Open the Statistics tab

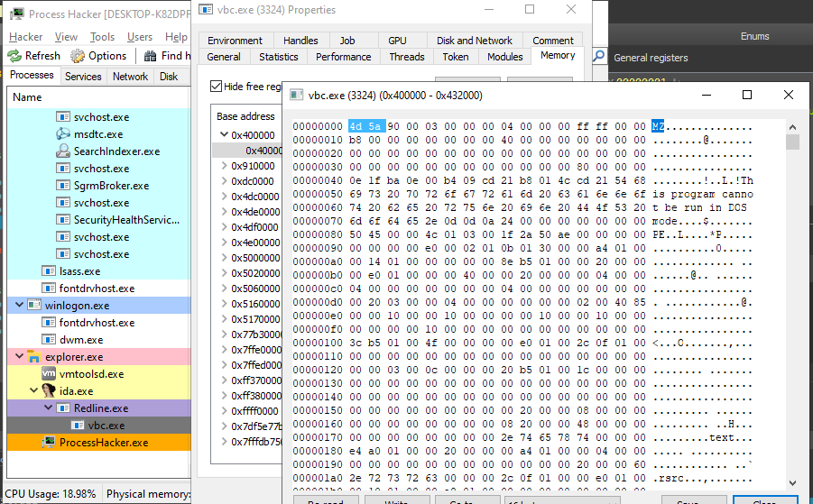pos(279,57)
